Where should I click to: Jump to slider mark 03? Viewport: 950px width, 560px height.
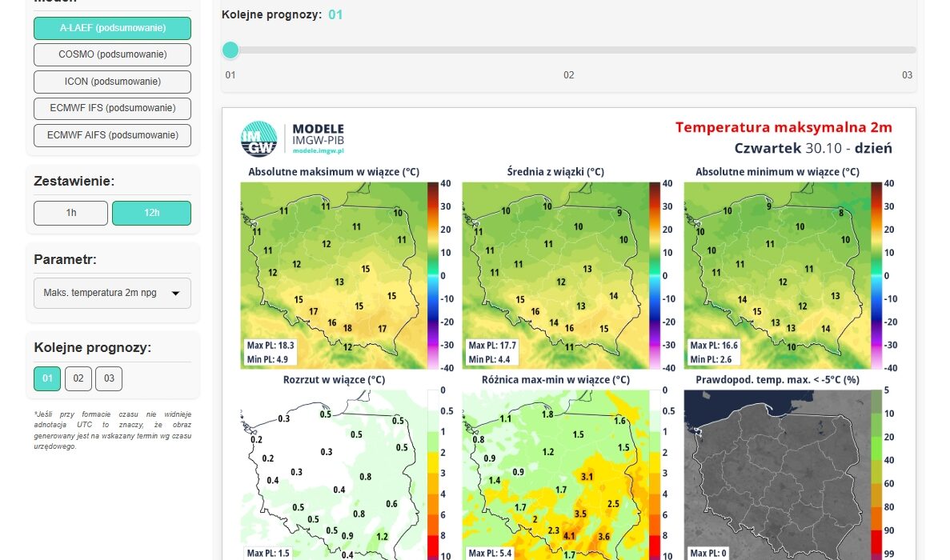[x=907, y=50]
